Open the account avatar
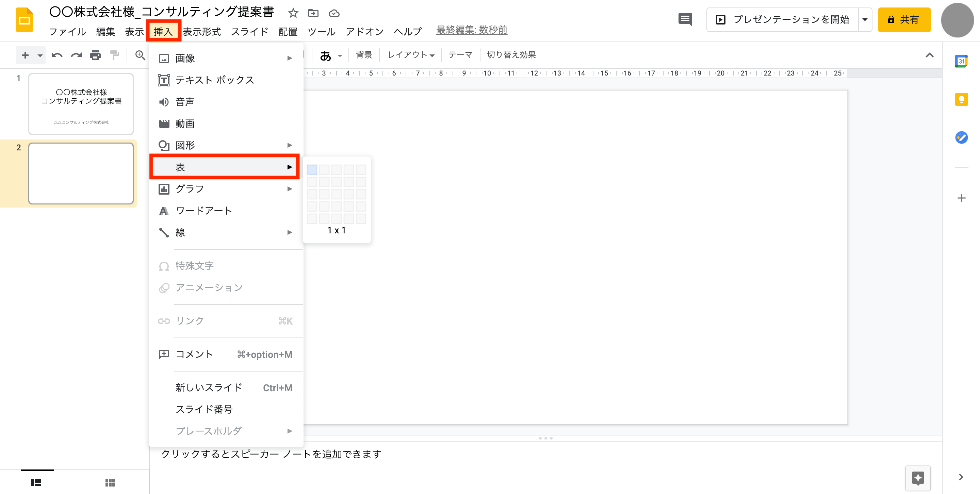 click(958, 20)
